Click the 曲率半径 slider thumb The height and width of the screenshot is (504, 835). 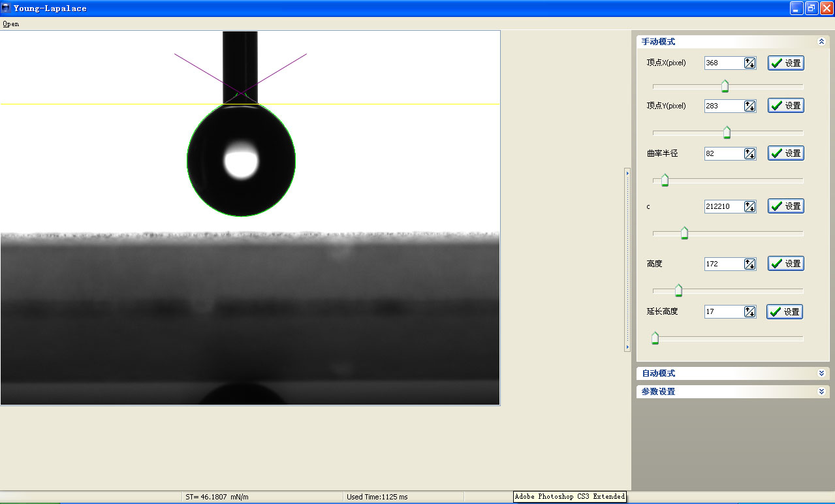[x=665, y=180]
